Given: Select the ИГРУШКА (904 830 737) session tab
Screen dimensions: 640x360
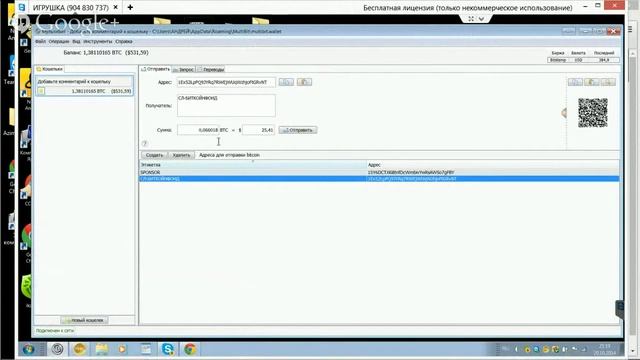Looking at the screenshot, I should pyautogui.click(x=71, y=7).
